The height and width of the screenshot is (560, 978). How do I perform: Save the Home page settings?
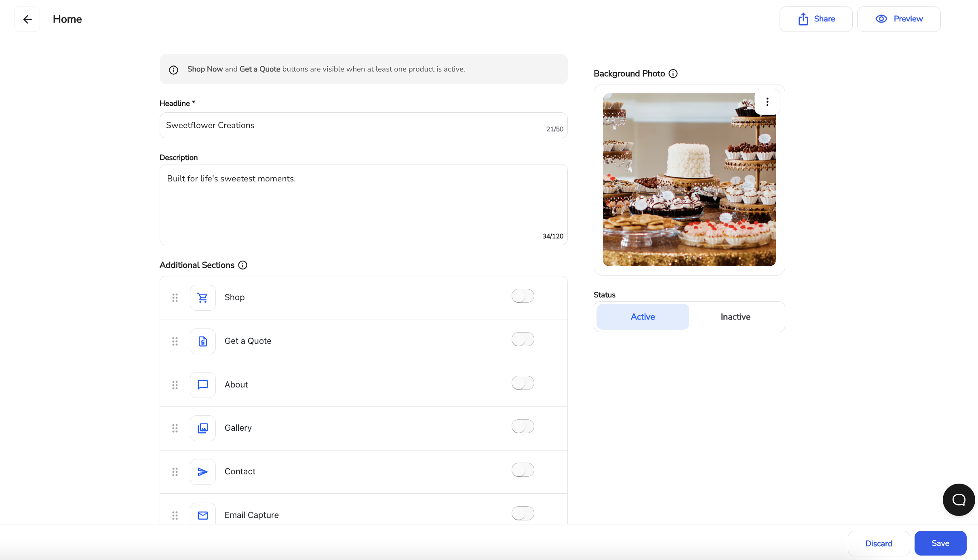coord(940,543)
